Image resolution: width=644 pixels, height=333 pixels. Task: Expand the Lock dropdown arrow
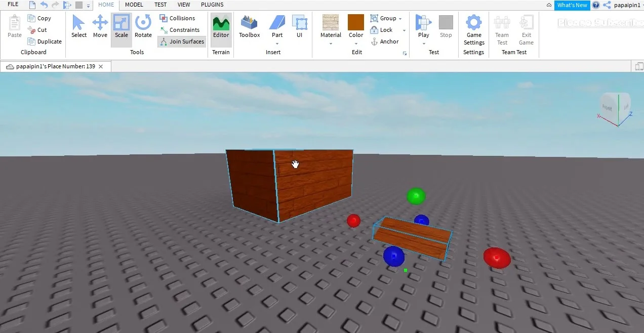coord(404,30)
